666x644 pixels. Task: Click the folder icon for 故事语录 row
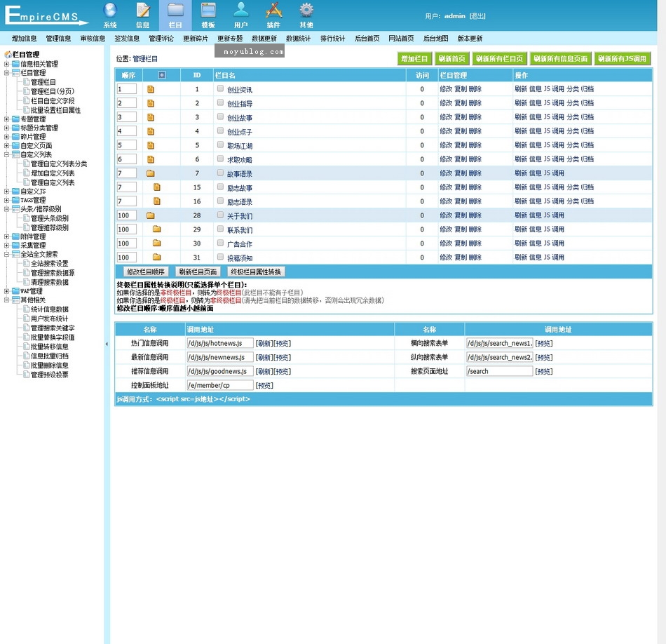[150, 173]
